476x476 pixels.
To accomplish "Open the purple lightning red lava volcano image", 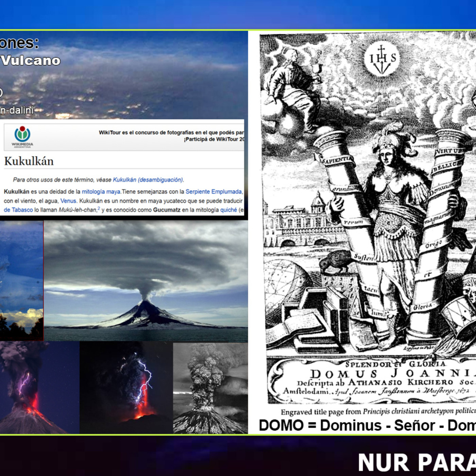I will [x=39, y=388].
